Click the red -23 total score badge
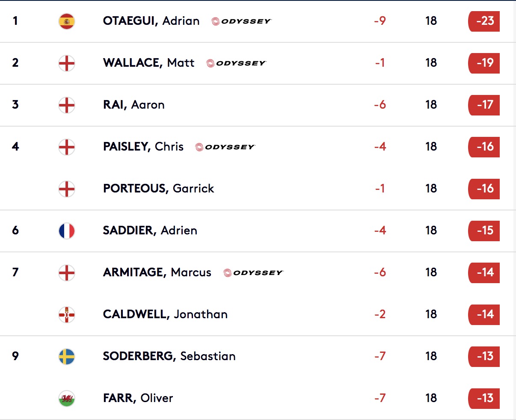 tap(484, 21)
